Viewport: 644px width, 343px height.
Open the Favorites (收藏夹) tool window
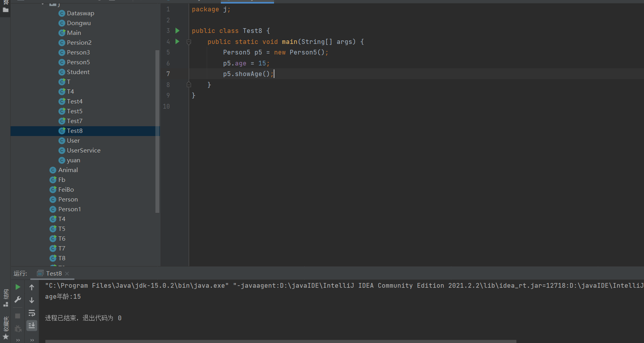[x=5, y=324]
